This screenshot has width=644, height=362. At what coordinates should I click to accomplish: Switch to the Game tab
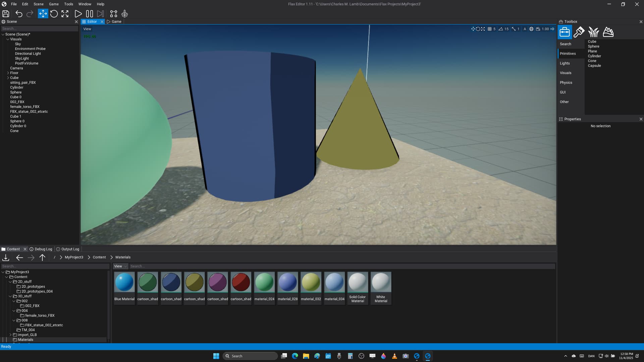114,21
